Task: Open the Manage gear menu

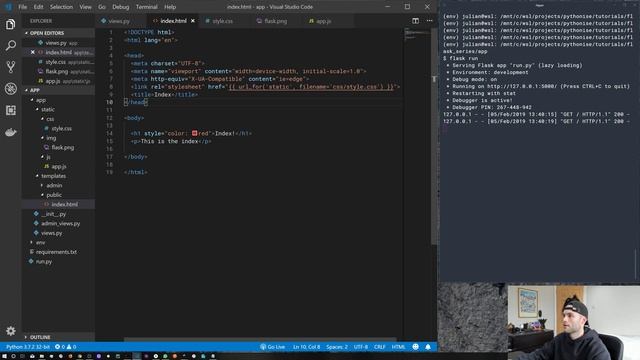Action: pyautogui.click(x=11, y=331)
